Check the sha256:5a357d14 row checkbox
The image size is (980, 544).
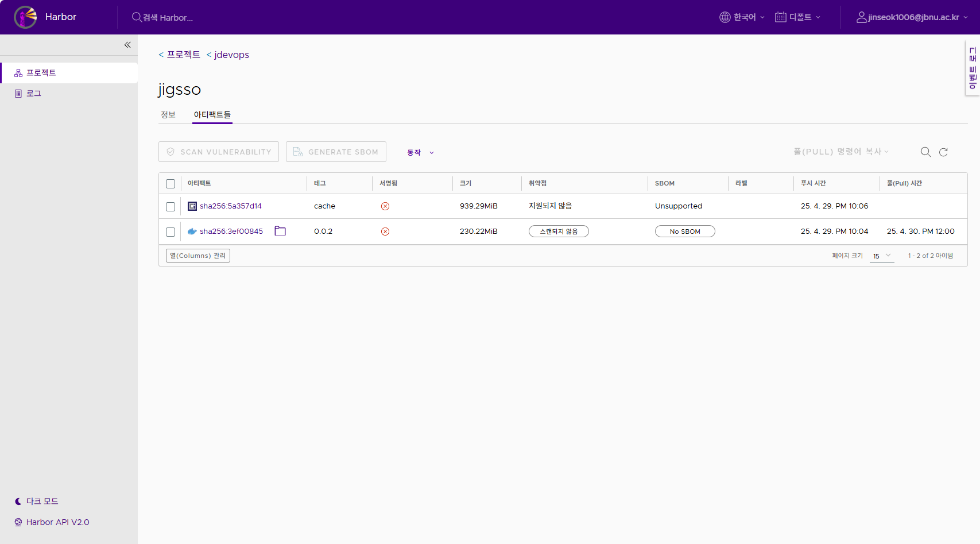tap(171, 207)
